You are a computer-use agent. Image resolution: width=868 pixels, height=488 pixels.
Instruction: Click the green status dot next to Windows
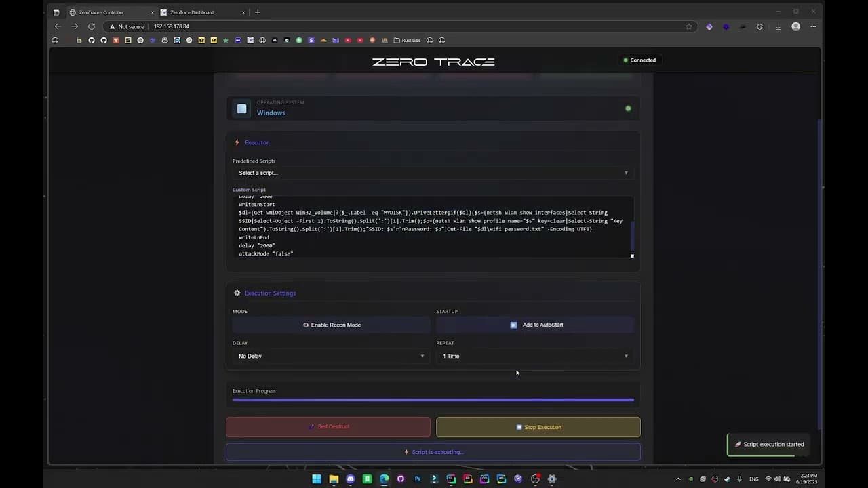[628, 108]
